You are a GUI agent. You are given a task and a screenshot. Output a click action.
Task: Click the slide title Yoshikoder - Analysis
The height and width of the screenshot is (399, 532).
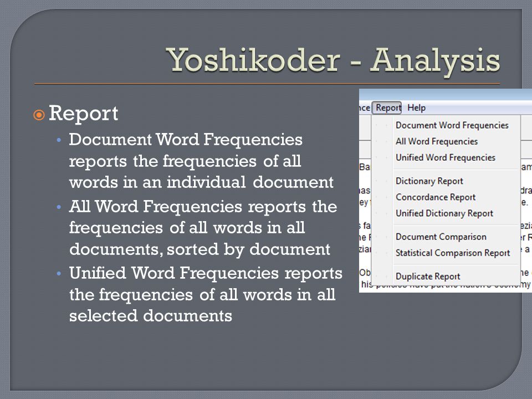click(x=333, y=60)
